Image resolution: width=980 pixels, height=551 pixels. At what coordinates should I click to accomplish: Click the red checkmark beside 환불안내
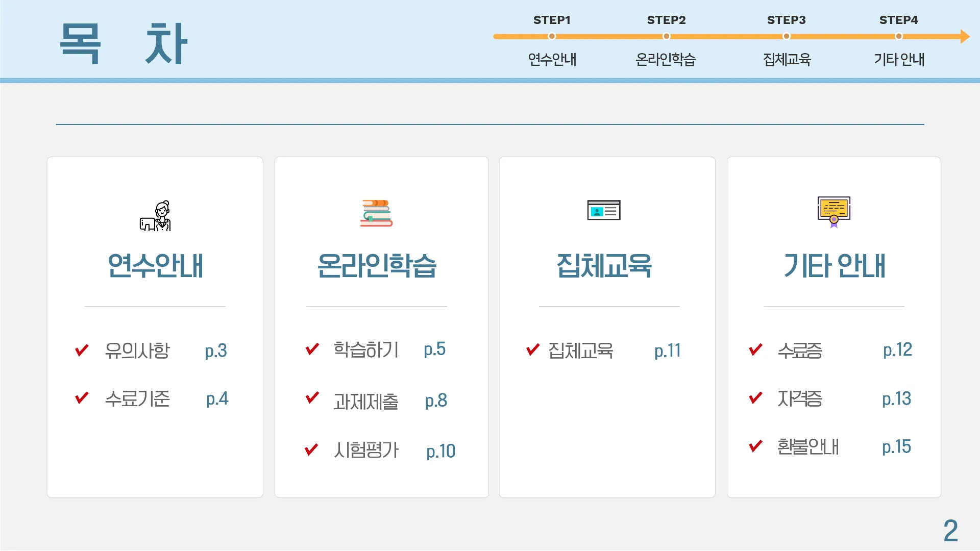pyautogui.click(x=755, y=446)
